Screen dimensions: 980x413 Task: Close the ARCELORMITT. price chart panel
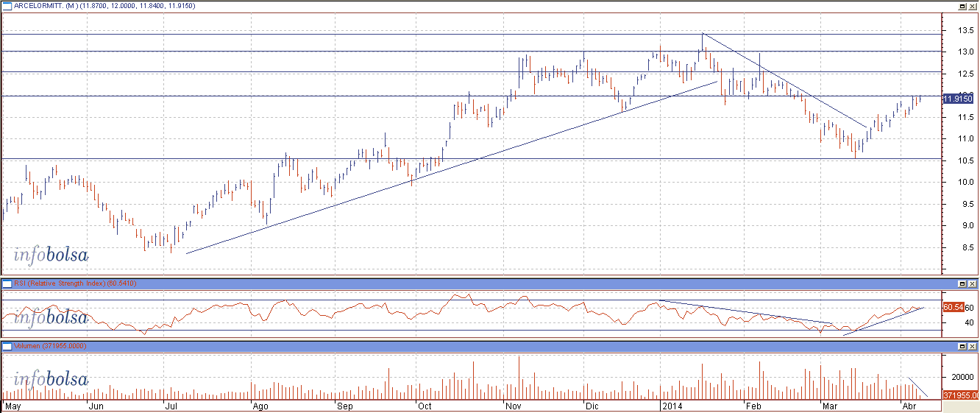pyautogui.click(x=973, y=5)
